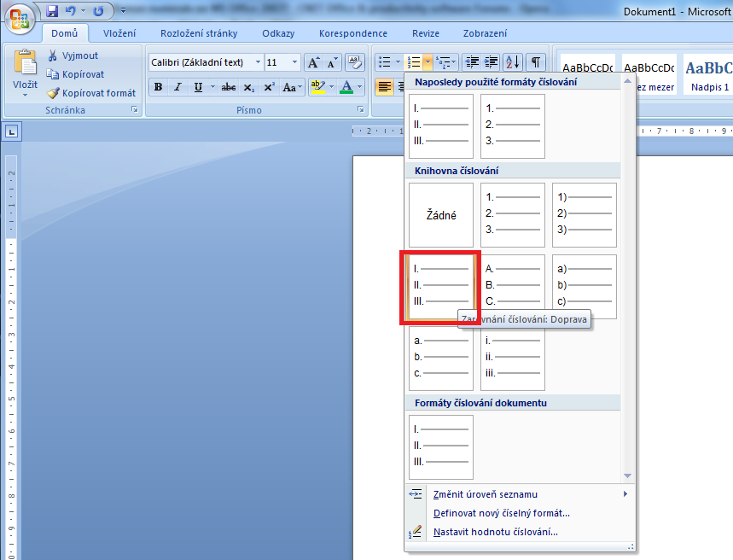Toggle subscript formatting
Image resolution: width=733 pixels, height=560 pixels.
[x=249, y=87]
